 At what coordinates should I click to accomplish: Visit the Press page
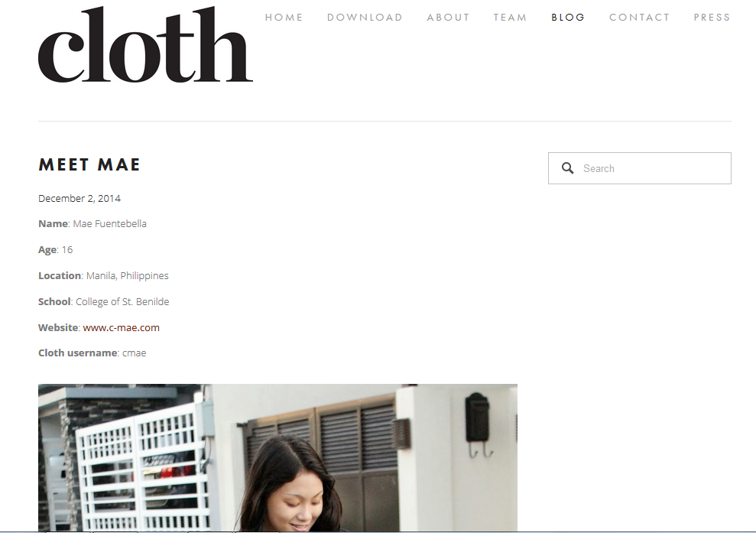pos(712,18)
